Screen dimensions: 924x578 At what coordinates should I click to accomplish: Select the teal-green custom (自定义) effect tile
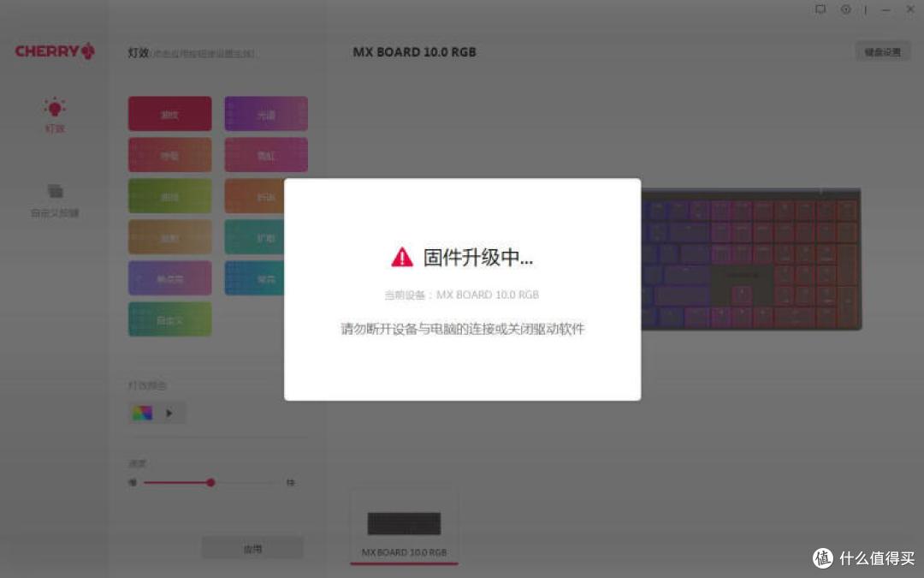(x=169, y=319)
